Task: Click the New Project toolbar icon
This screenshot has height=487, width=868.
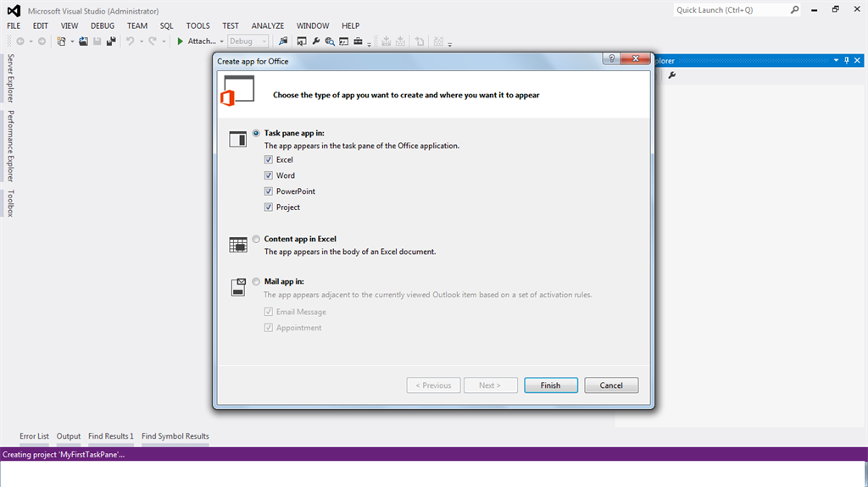Action: coord(61,42)
